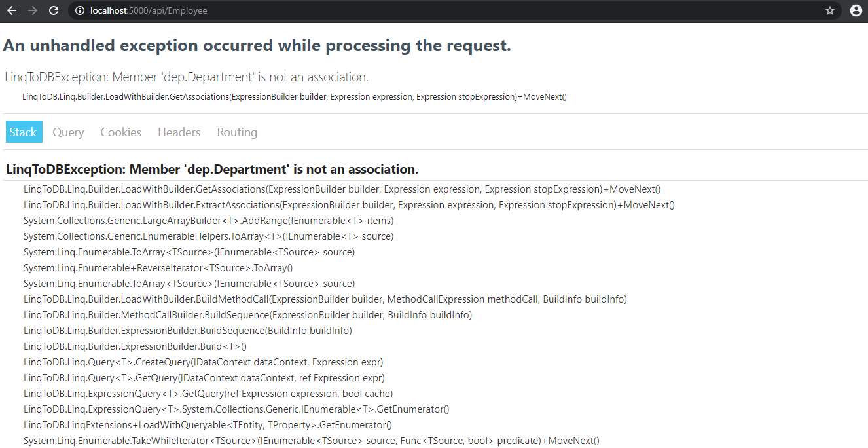Bookmark this page with the star icon
The width and height of the screenshot is (868, 448).
point(830,10)
